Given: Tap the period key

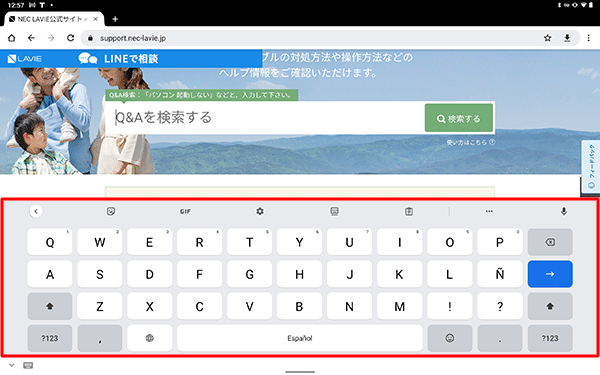Looking at the screenshot, I should pyautogui.click(x=500, y=338).
